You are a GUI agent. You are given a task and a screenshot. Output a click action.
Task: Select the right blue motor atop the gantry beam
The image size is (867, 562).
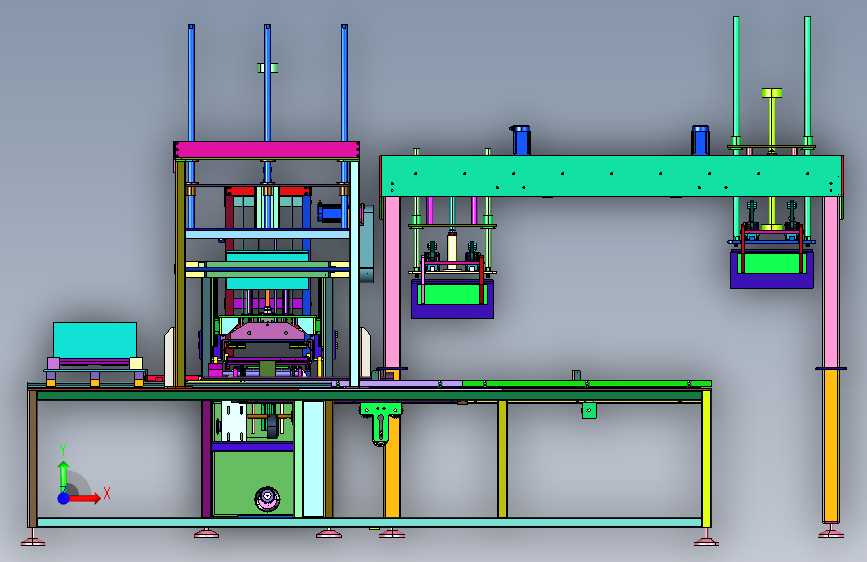point(700,140)
